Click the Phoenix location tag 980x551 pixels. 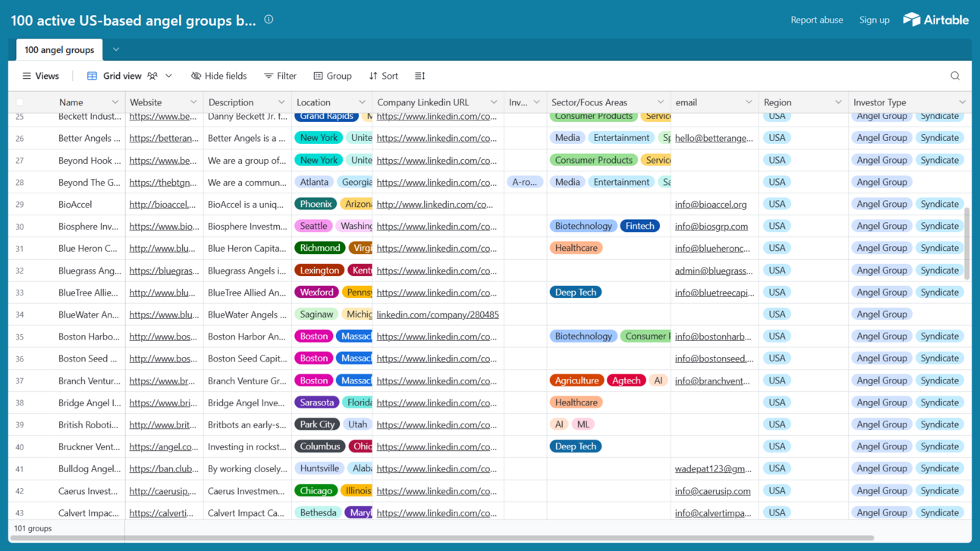pyautogui.click(x=316, y=204)
